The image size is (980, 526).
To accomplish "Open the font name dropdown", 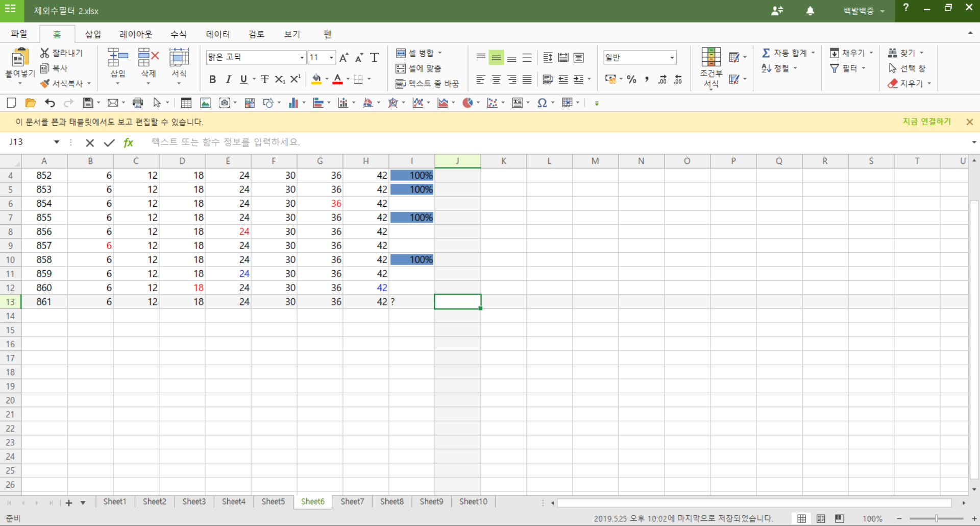I will pyautogui.click(x=302, y=58).
